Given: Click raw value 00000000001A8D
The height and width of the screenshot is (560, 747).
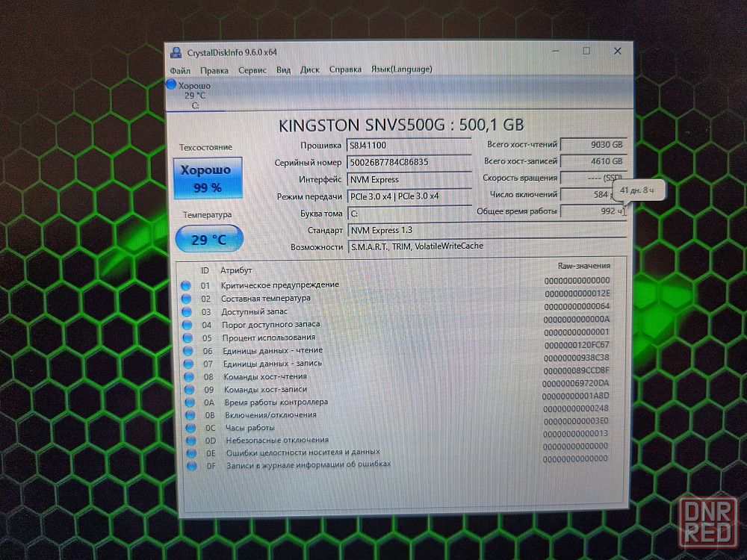Looking at the screenshot, I should [x=575, y=396].
